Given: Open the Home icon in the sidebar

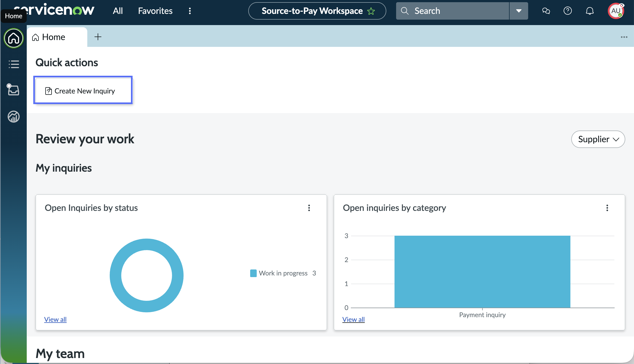Looking at the screenshot, I should [13, 38].
